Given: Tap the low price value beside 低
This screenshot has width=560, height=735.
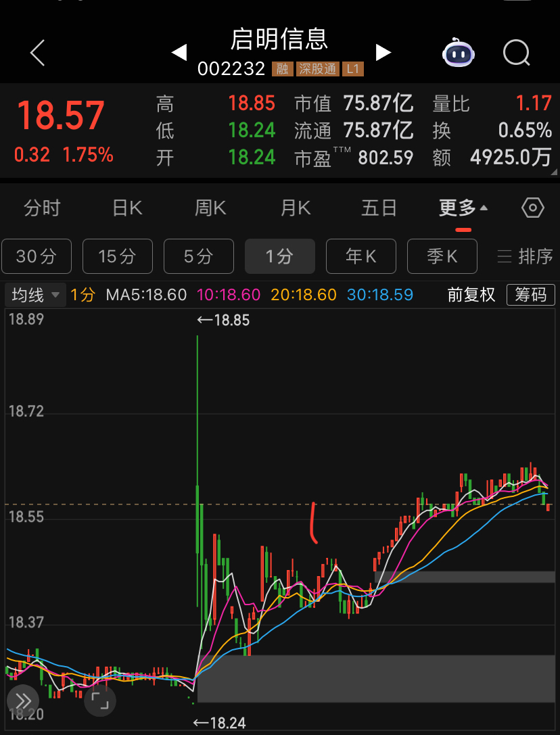Looking at the screenshot, I should coord(252,131).
